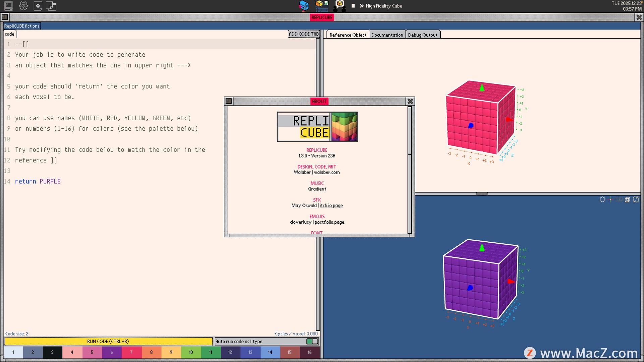This screenshot has height=362, width=644.
Task: Open the About window corner menu box
Action: [x=229, y=101]
